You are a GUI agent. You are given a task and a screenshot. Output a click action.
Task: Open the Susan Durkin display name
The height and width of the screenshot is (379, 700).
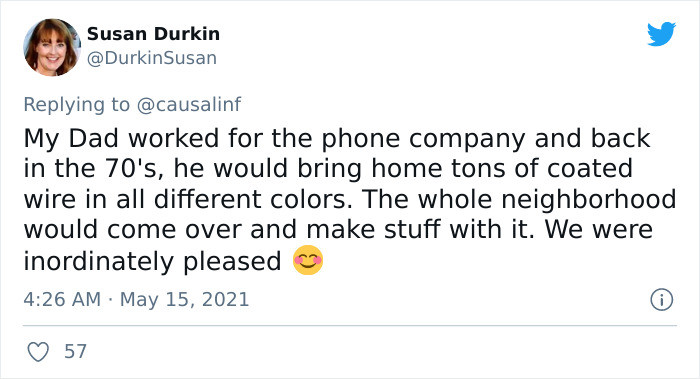coord(153,34)
